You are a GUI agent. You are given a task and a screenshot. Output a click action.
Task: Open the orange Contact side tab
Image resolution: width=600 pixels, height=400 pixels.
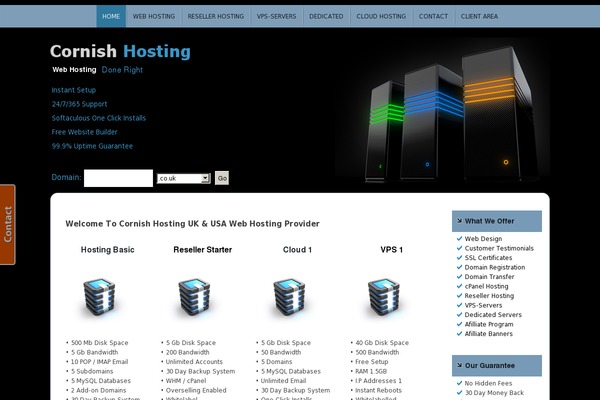pyautogui.click(x=8, y=224)
